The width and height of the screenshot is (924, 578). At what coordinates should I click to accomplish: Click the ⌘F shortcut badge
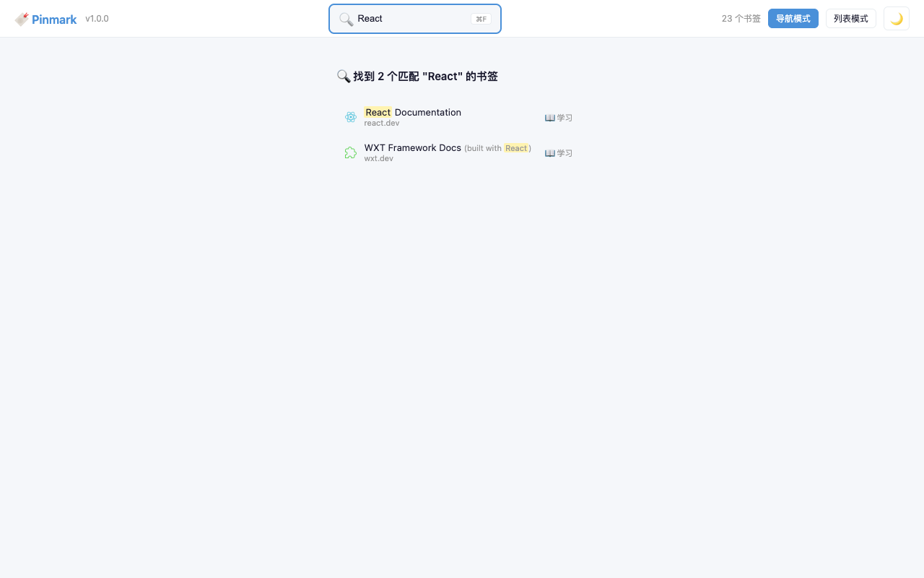[x=481, y=19]
